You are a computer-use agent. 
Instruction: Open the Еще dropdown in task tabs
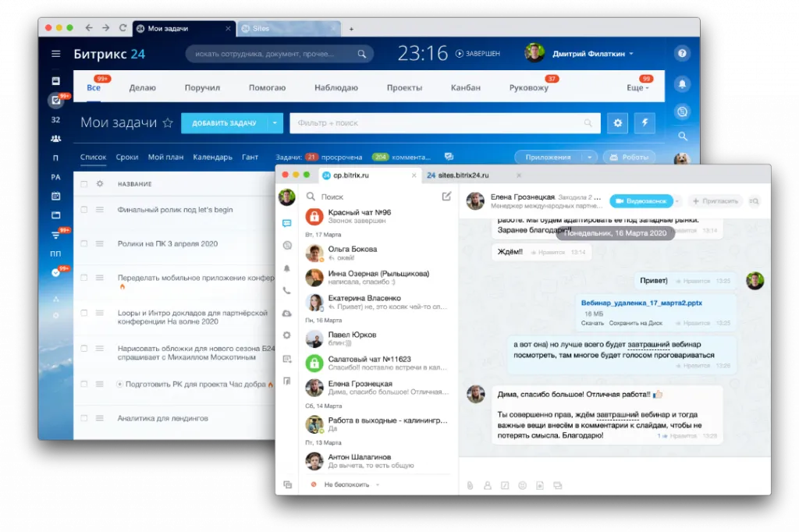[x=637, y=88]
